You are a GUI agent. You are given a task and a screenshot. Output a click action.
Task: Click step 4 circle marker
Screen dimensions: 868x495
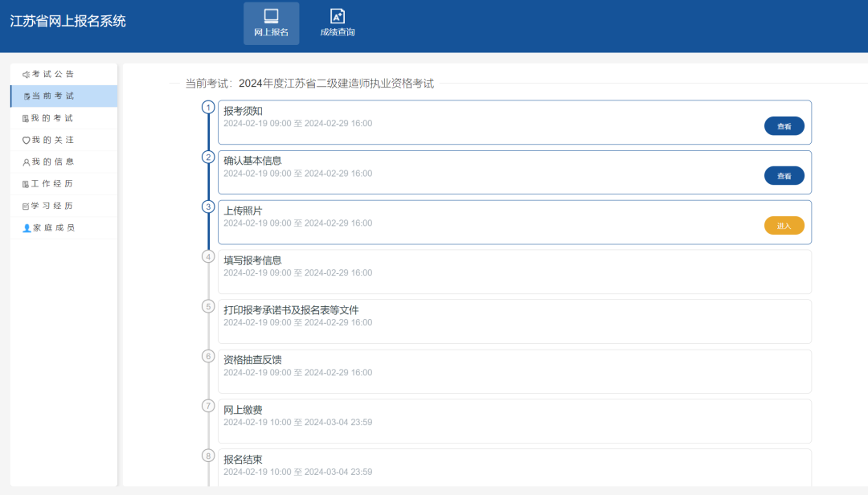point(208,256)
